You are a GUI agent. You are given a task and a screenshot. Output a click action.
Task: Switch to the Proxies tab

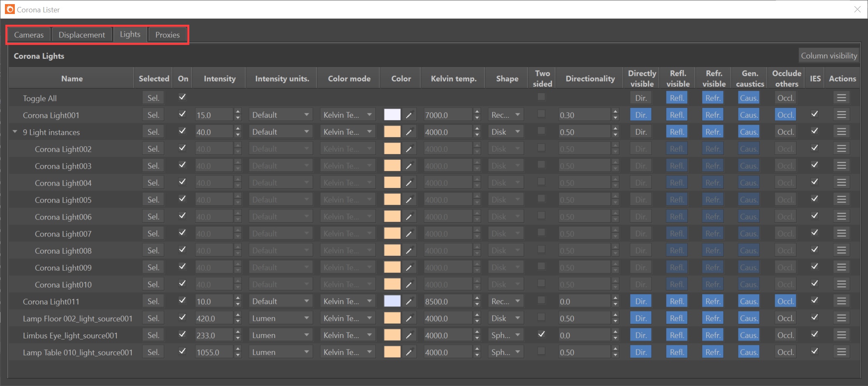[168, 35]
